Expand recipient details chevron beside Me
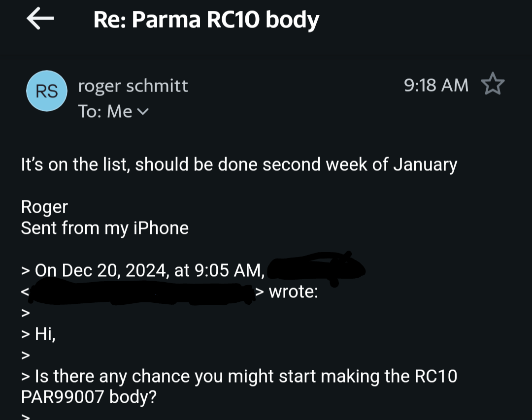Image resolution: width=532 pixels, height=420 pixels. tap(143, 112)
